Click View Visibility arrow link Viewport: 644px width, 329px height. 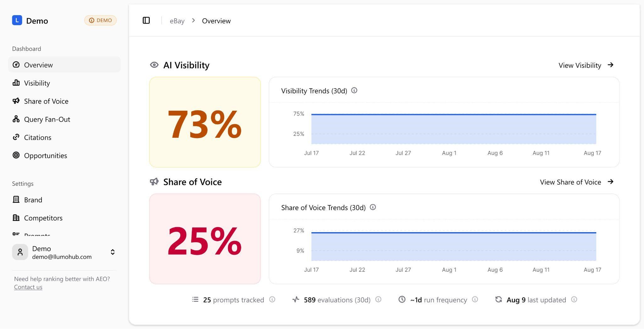point(586,65)
